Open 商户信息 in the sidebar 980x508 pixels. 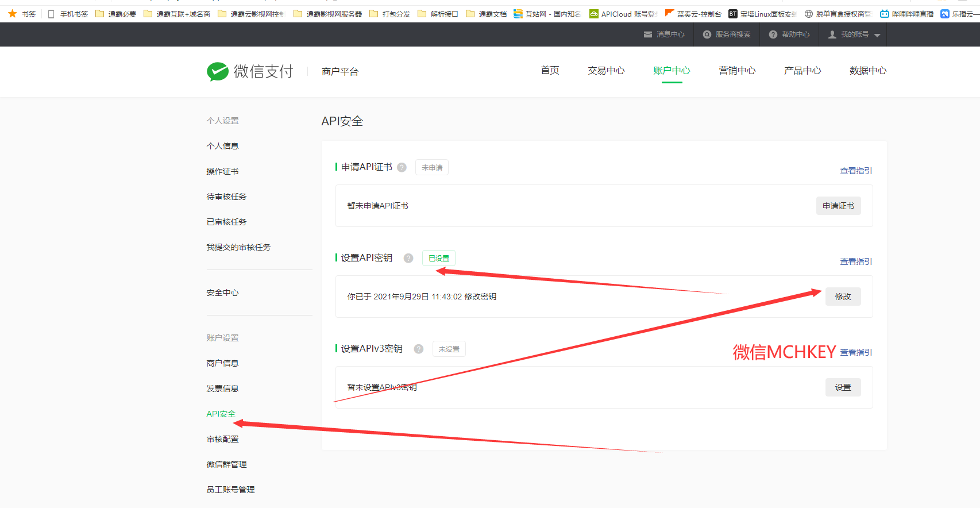222,363
